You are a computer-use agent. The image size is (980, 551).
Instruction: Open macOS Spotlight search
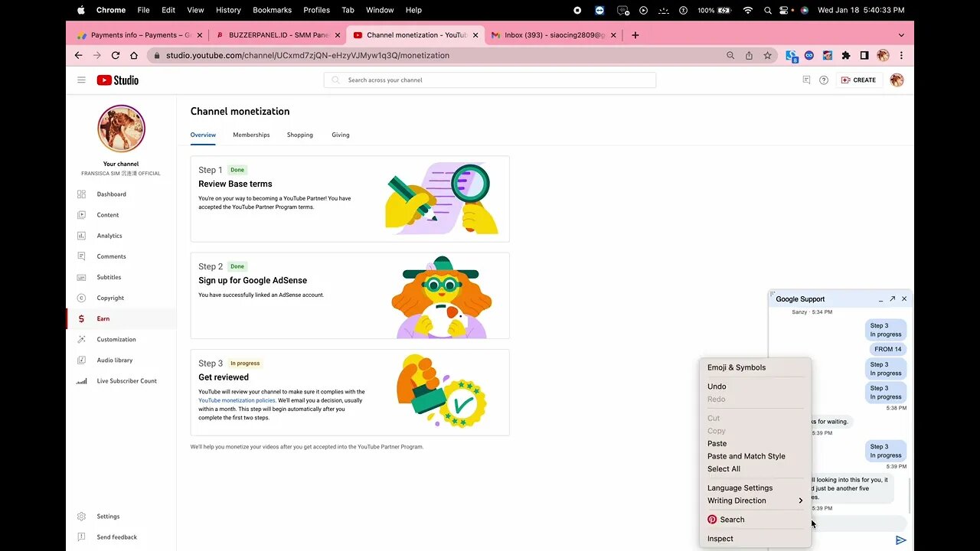(x=768, y=10)
